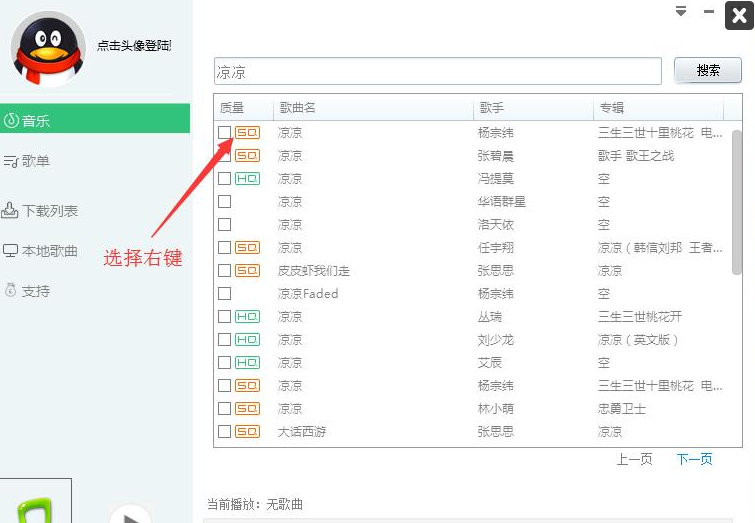Open the 音乐 section in sidebar
The height and width of the screenshot is (523, 755).
[x=95, y=118]
